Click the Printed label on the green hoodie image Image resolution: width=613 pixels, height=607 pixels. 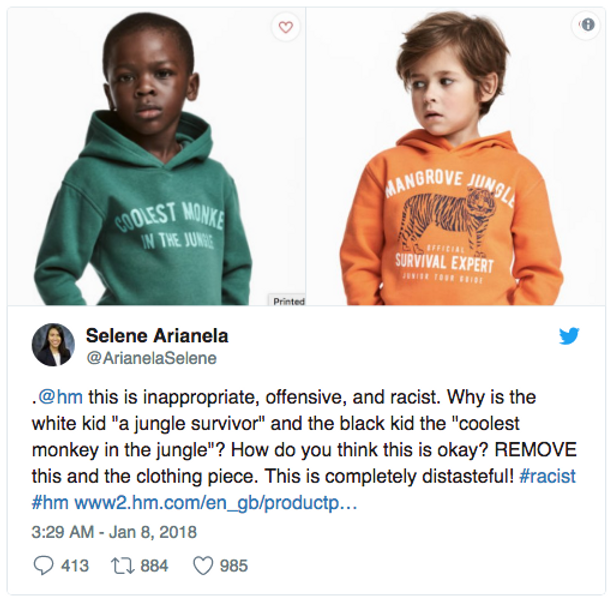(287, 300)
